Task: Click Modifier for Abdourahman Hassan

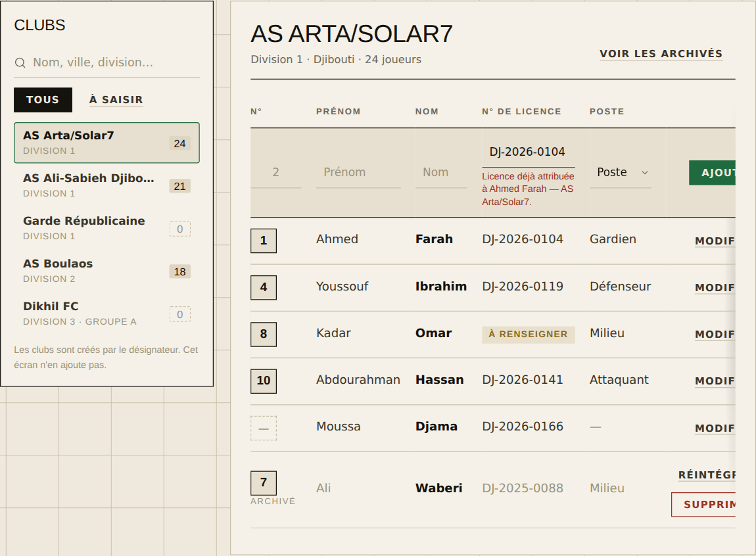Action: (715, 381)
